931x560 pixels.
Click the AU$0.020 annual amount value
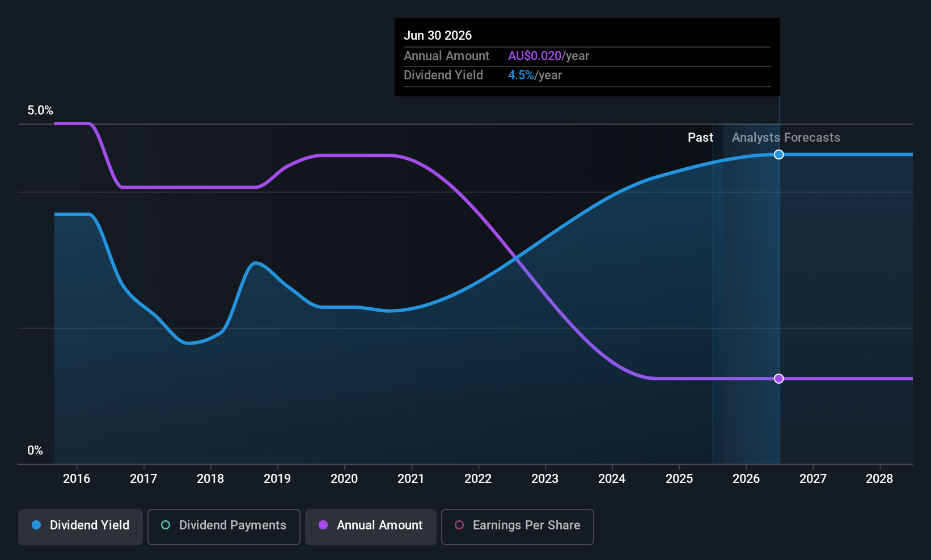[534, 56]
